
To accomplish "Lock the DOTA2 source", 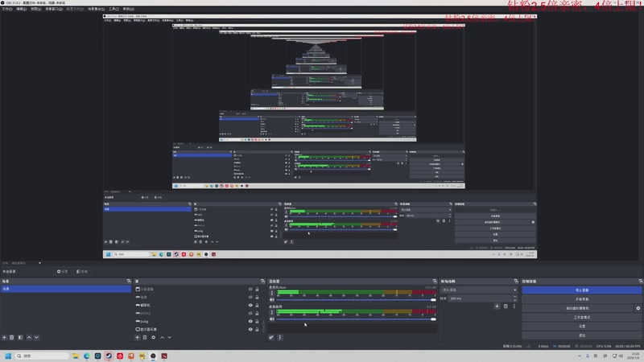I will 257,313.
